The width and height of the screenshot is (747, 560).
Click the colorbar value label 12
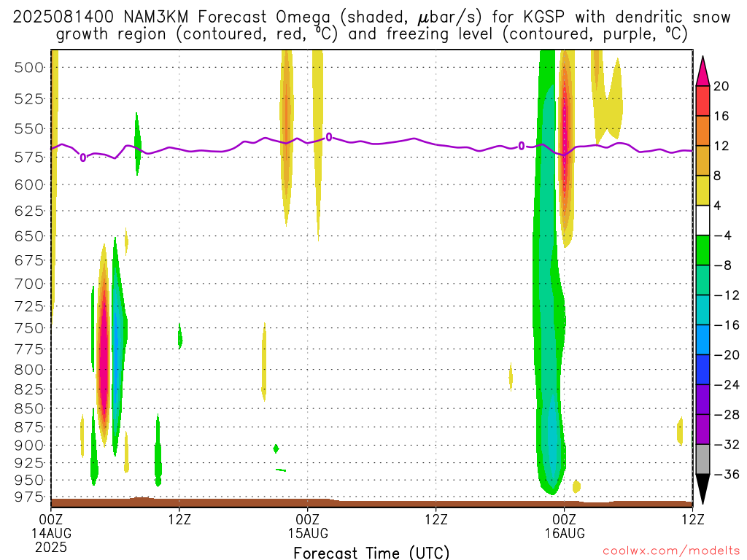(x=721, y=146)
